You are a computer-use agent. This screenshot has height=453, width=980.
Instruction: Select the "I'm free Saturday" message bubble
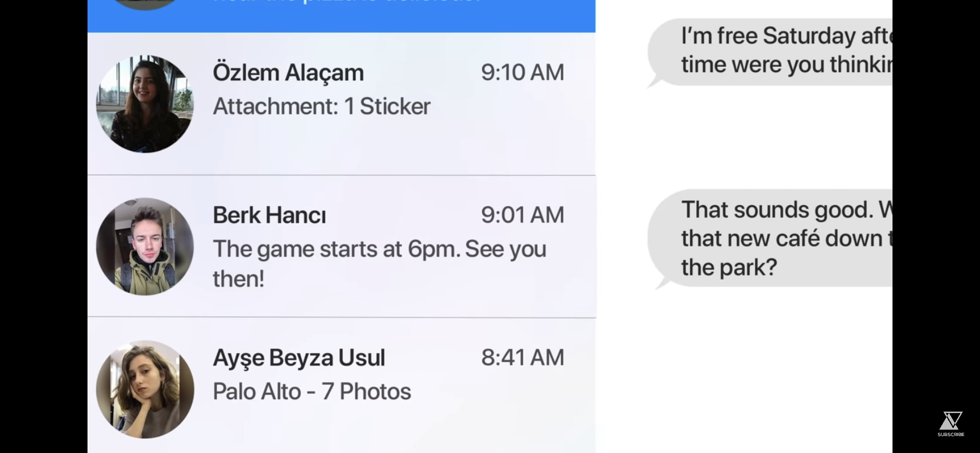(777, 51)
